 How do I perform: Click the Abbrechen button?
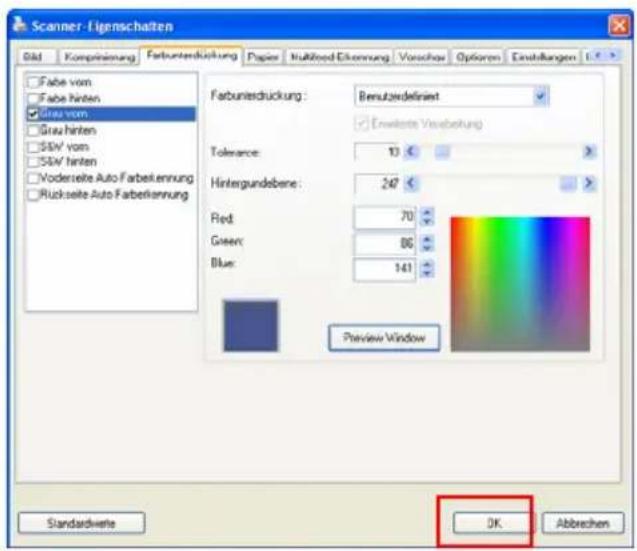583,523
